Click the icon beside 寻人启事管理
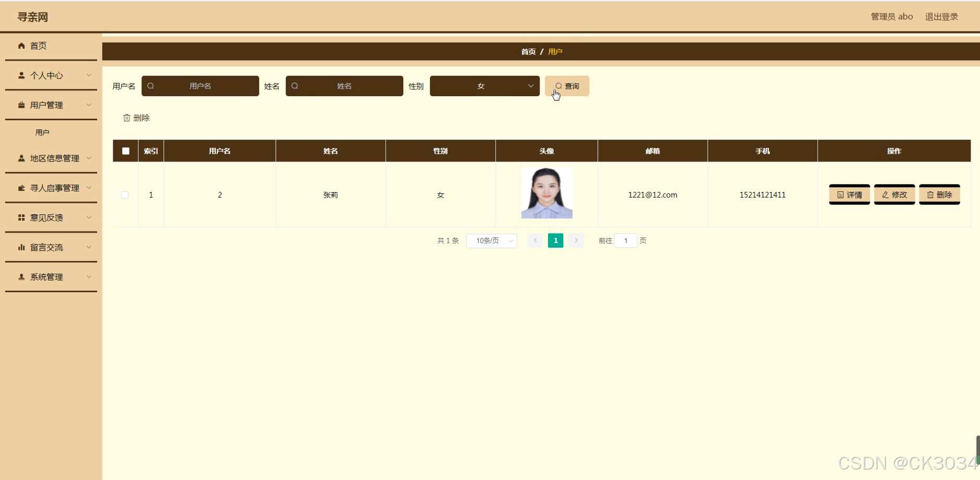 (x=21, y=188)
